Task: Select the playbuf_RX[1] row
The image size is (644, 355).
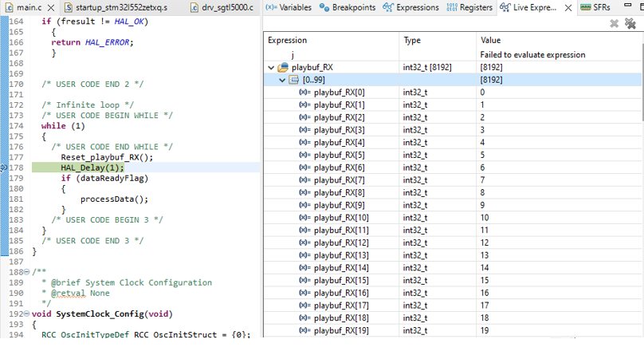Action: pos(452,105)
